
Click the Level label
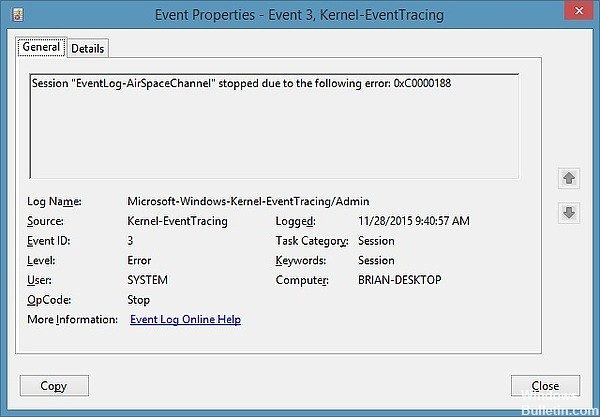coord(41,261)
